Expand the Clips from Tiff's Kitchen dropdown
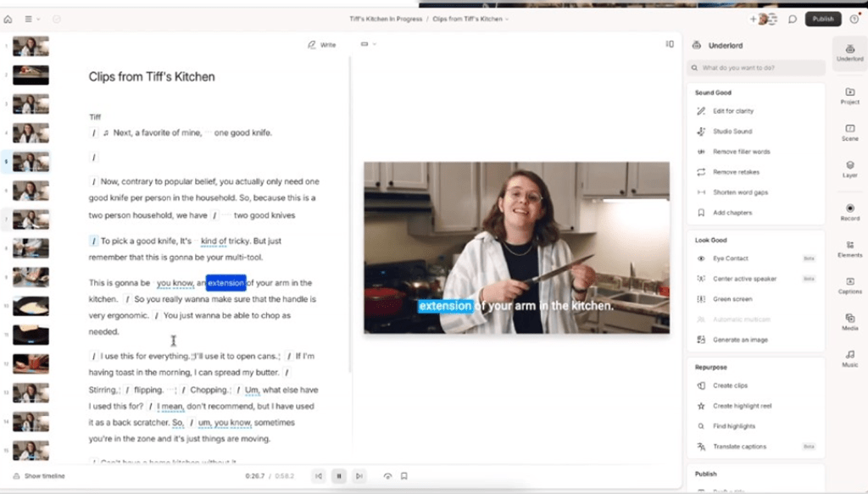 point(470,19)
